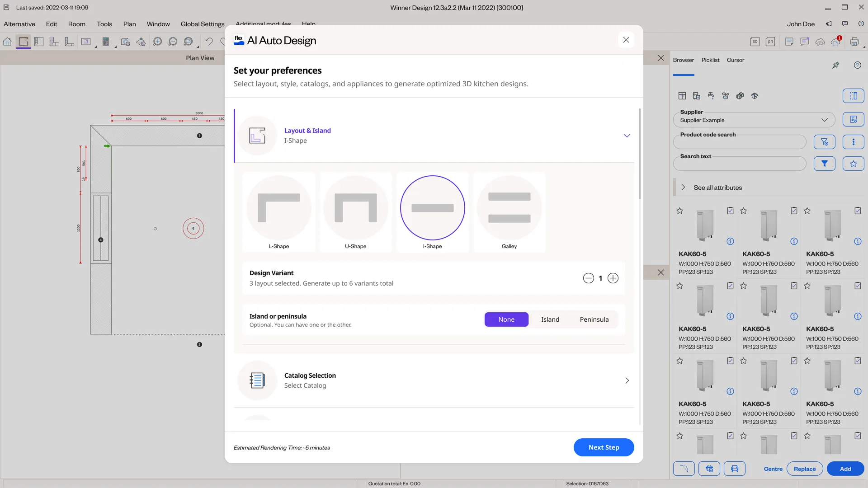Click the help question mark in Browser panel

click(x=857, y=65)
